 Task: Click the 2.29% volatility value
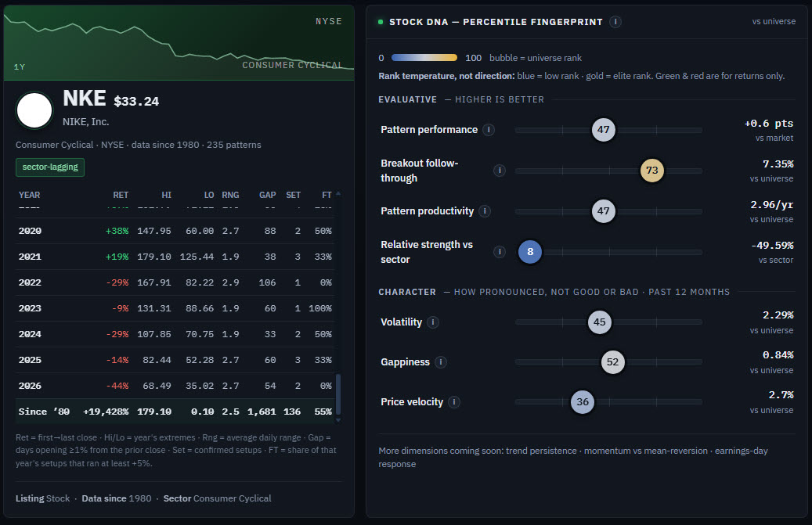778,315
